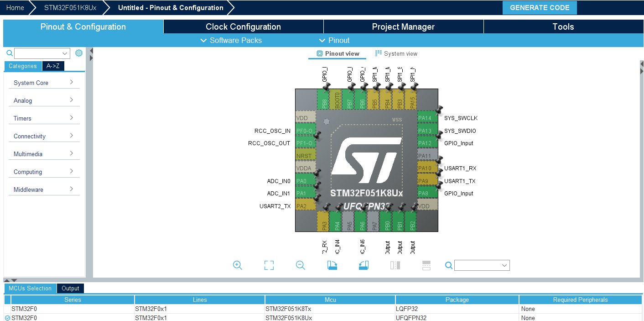The width and height of the screenshot is (644, 321).
Task: Open the peripheral search combo box dropdown
Action: point(65,53)
